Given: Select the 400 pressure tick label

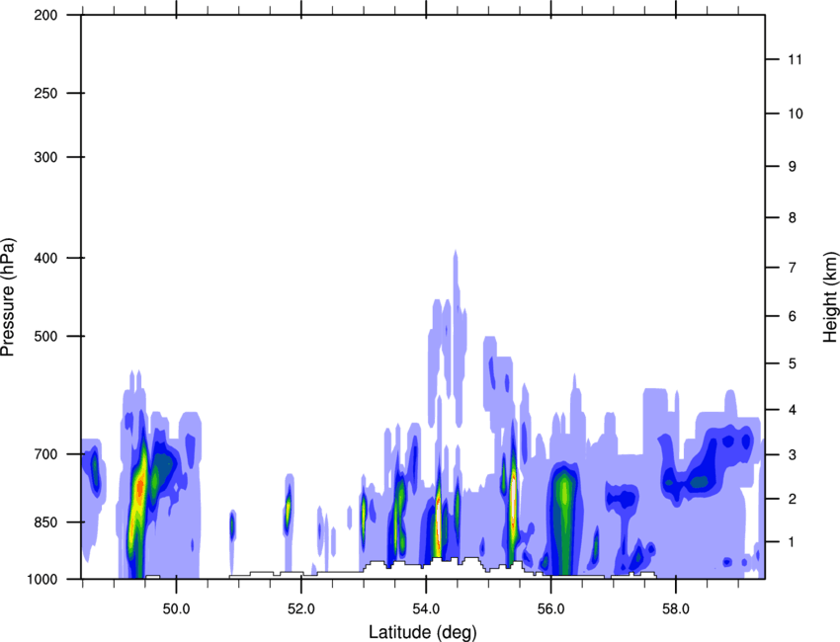Looking at the screenshot, I should coord(45,258).
